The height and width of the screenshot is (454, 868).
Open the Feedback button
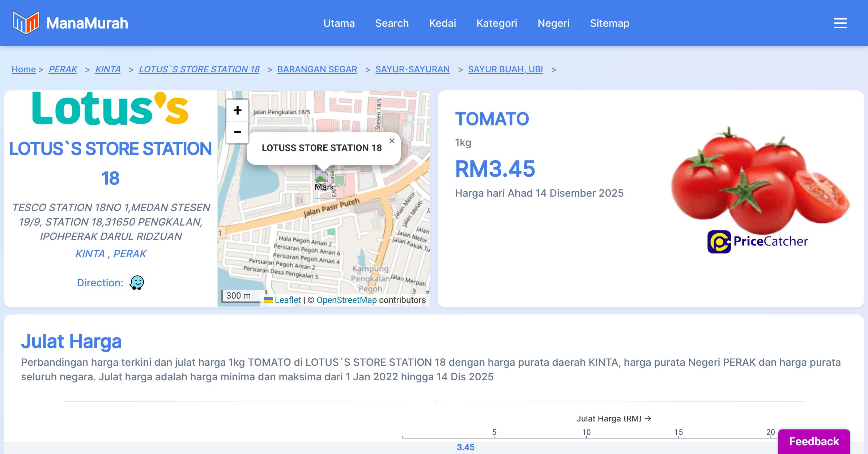click(814, 441)
